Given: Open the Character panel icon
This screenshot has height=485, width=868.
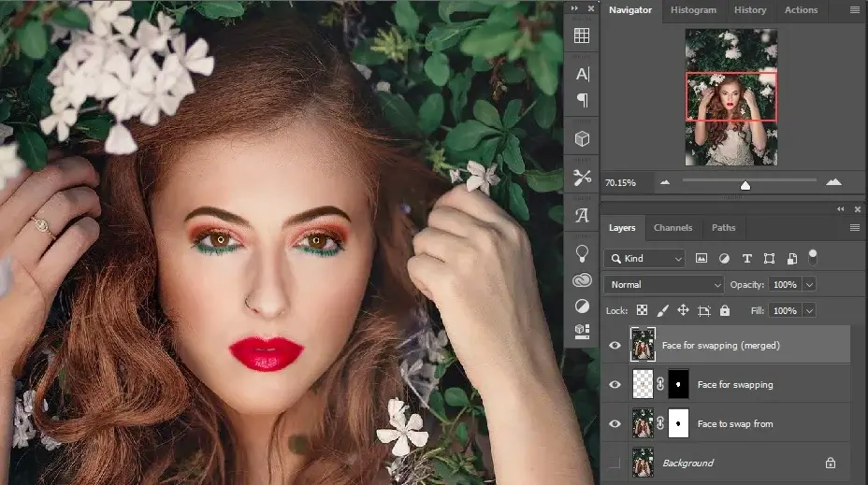Looking at the screenshot, I should point(583,74).
